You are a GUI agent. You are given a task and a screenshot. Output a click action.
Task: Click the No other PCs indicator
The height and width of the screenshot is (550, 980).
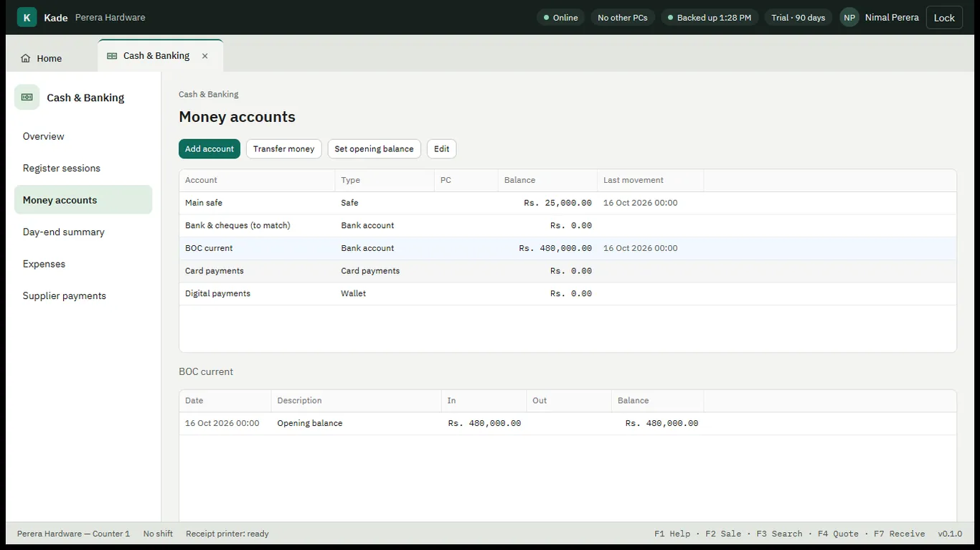pos(623,17)
